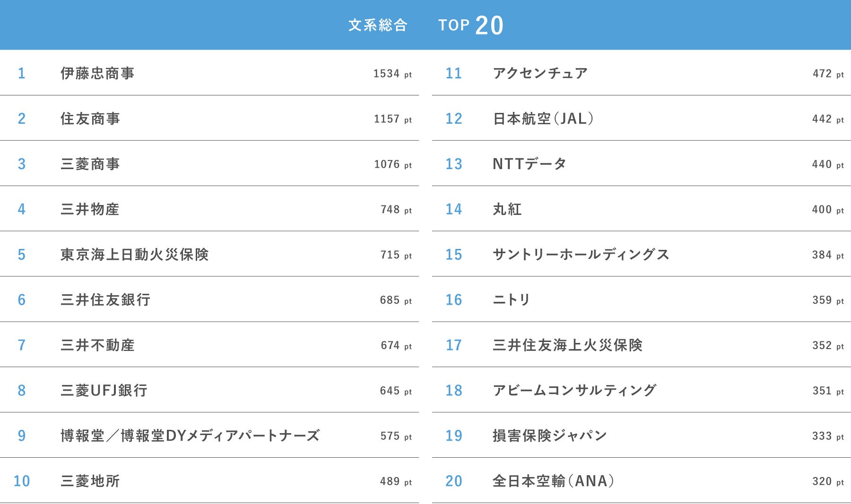
Task: Choose 三井住友銀行 from the list
Action: [105, 300]
